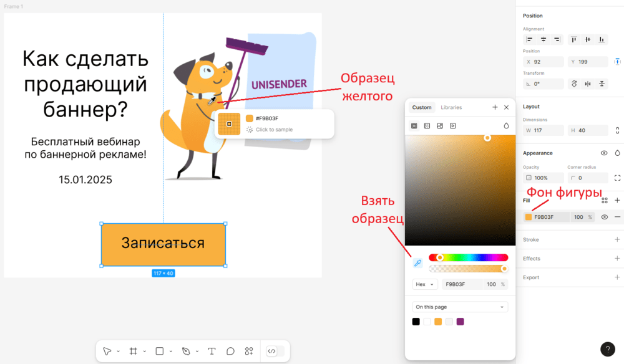Click the height H field
Screen dimensions: 624x364
pyautogui.click(x=588, y=130)
